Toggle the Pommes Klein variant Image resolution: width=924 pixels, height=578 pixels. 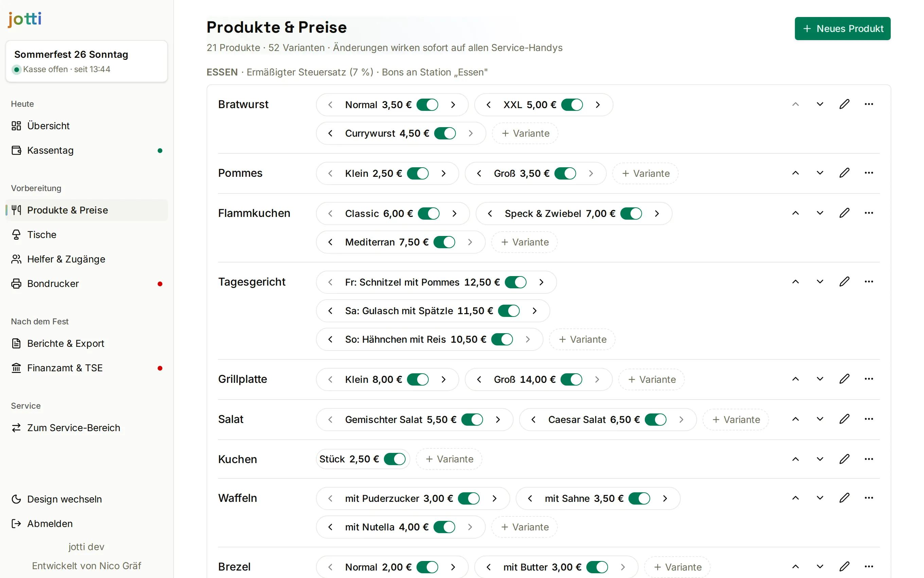click(x=417, y=173)
